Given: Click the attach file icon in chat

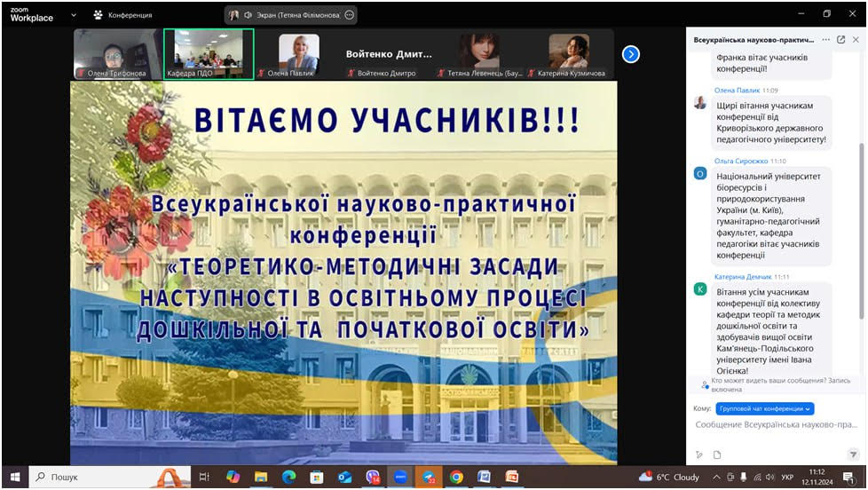Looking at the screenshot, I should pos(717,454).
